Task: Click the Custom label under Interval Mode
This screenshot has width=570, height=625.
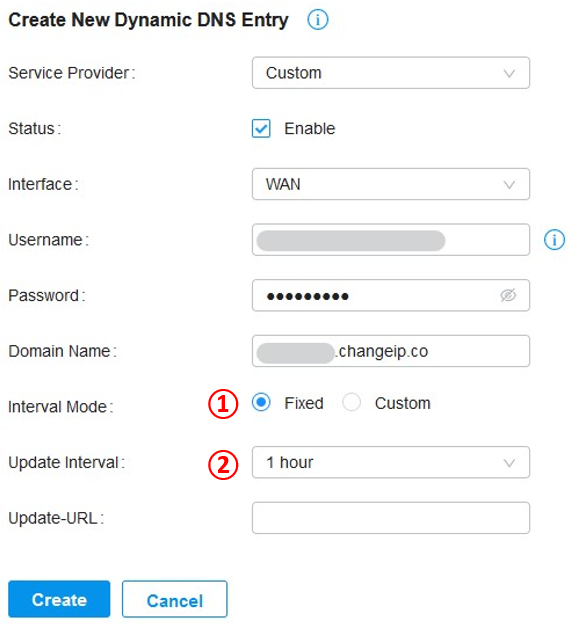Action: point(403,403)
